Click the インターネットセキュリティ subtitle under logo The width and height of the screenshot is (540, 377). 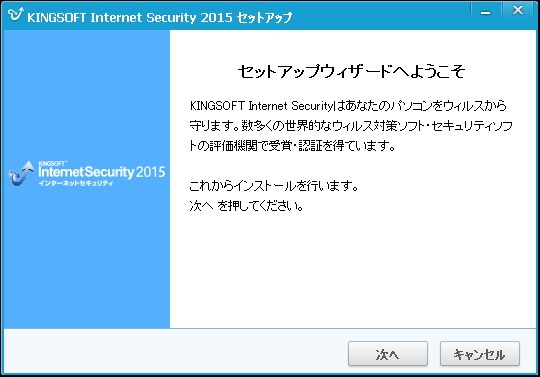[76, 183]
